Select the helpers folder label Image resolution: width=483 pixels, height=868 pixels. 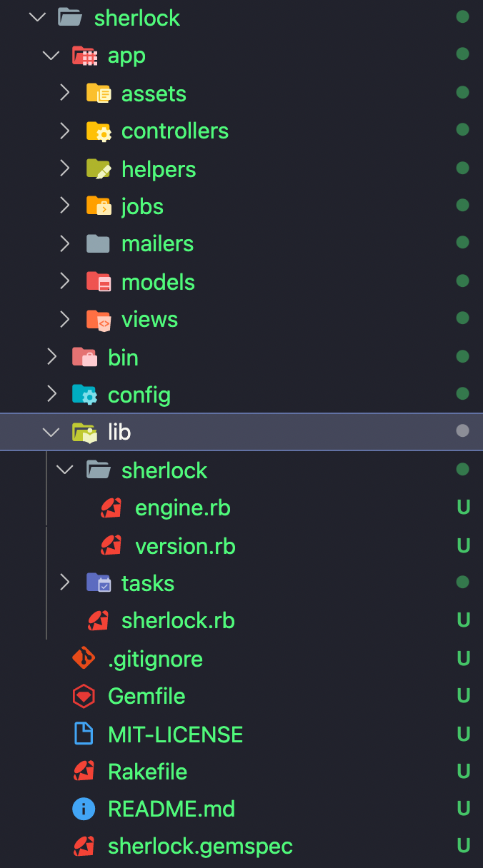tap(159, 169)
